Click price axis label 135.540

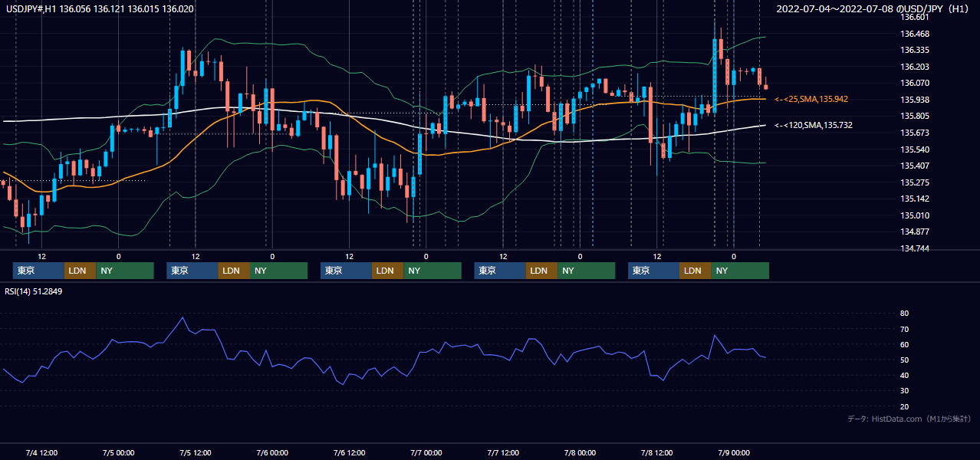tap(916, 149)
